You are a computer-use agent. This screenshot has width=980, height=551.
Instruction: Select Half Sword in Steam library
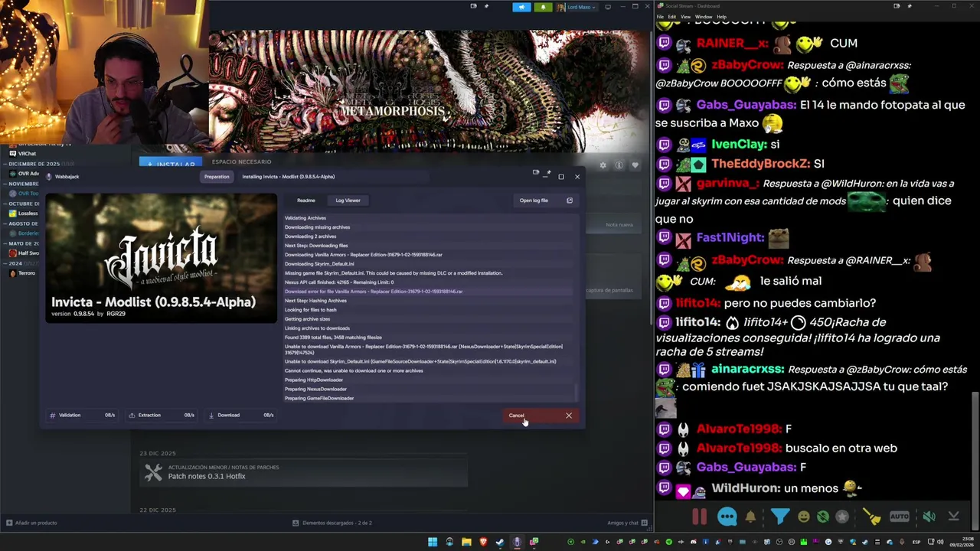[x=23, y=253]
